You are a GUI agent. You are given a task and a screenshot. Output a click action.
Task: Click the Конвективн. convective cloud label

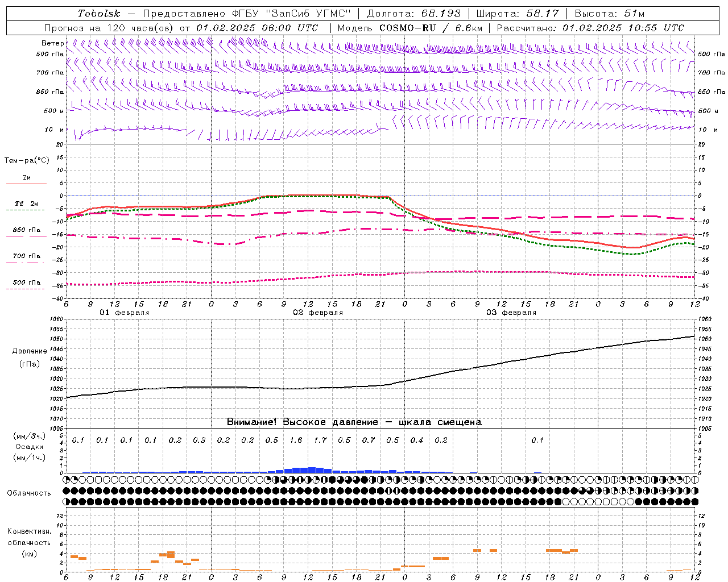point(30,531)
